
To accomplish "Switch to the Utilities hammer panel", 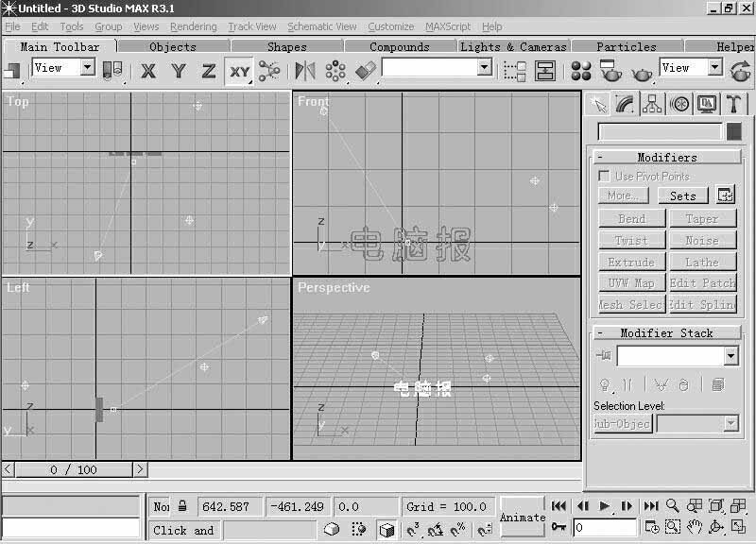I will (x=733, y=104).
